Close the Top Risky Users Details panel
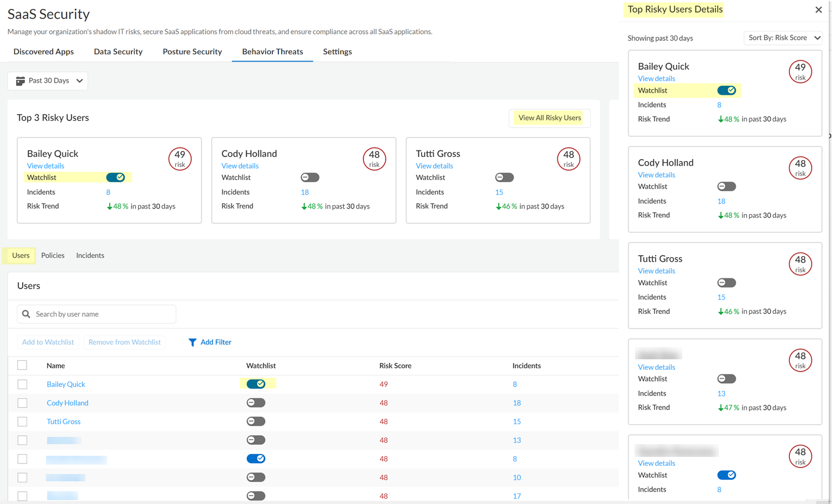832x504 pixels. click(x=818, y=10)
